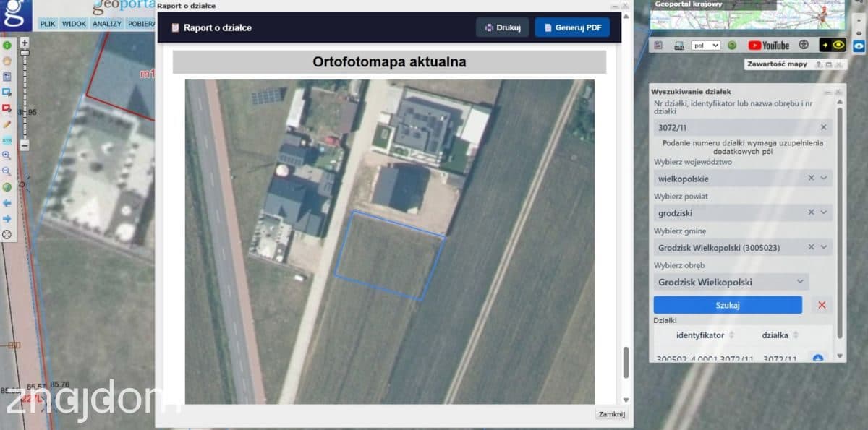This screenshot has width=868, height=430.
Task: Minimize the Wyszukiwanie działek panel
Action: 828,92
